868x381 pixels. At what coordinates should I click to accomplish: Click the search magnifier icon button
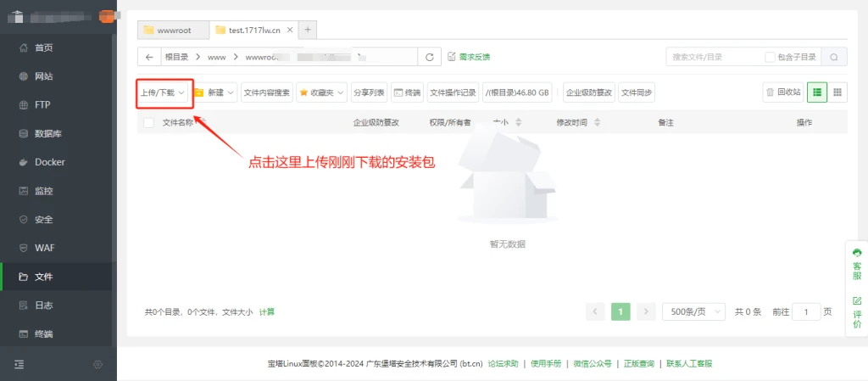pos(834,57)
